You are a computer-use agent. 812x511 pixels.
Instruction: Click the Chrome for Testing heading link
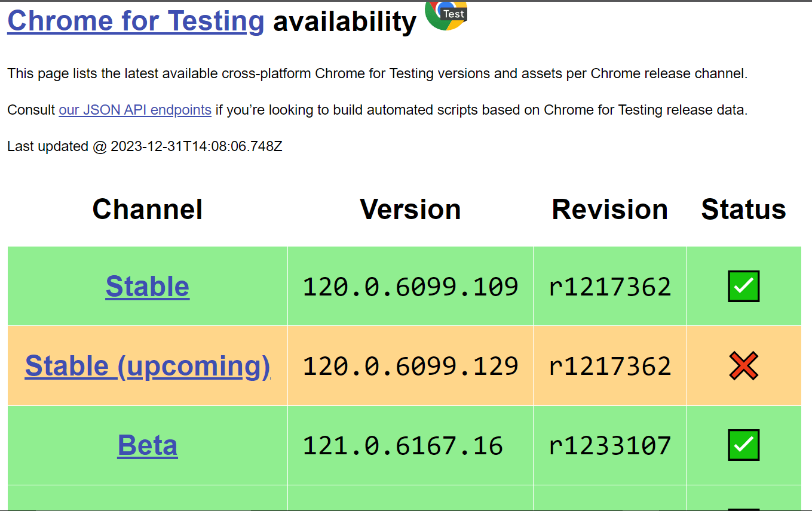tap(135, 21)
